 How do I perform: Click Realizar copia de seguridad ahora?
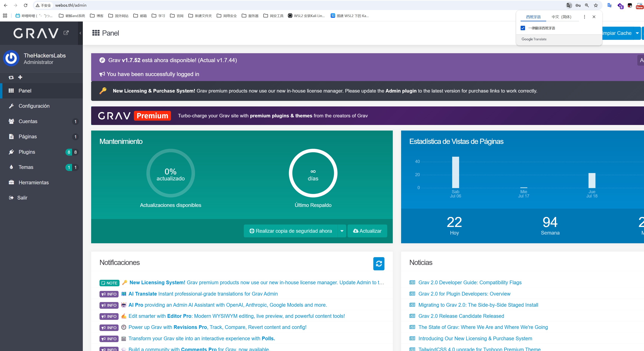[291, 231]
